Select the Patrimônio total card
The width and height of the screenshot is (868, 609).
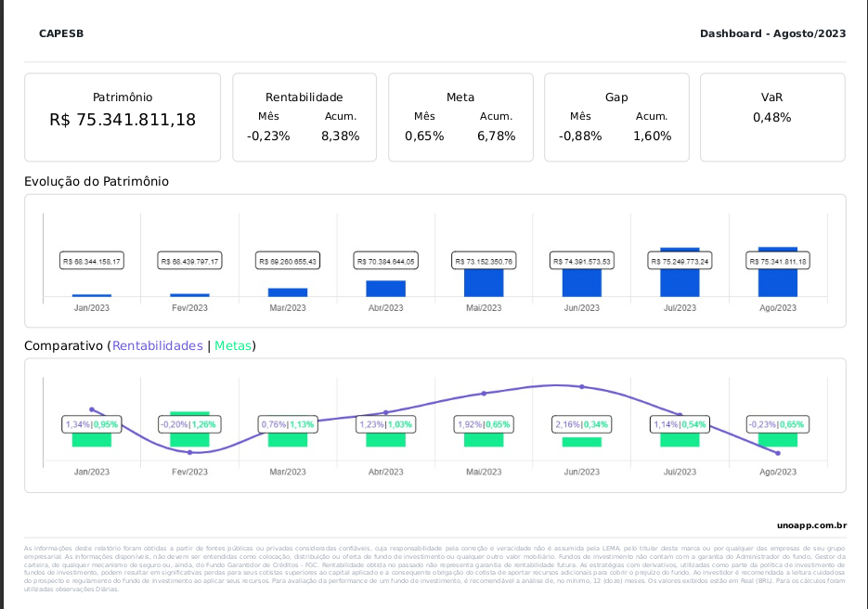(123, 117)
